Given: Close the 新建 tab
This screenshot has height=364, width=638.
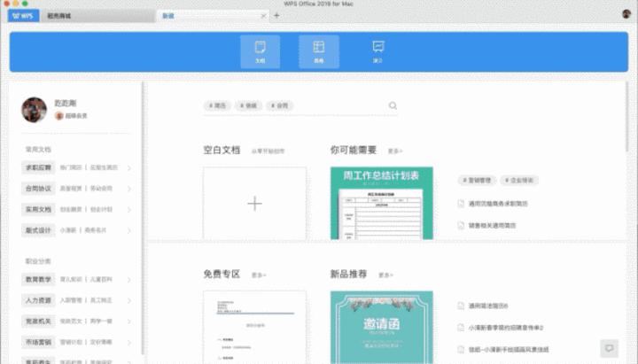Looking at the screenshot, I should pos(263,16).
